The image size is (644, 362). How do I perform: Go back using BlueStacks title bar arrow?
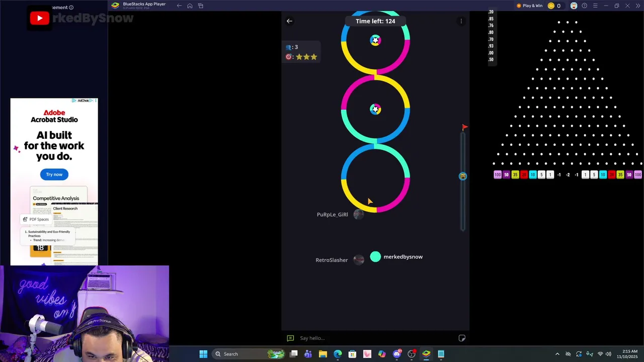tap(179, 6)
